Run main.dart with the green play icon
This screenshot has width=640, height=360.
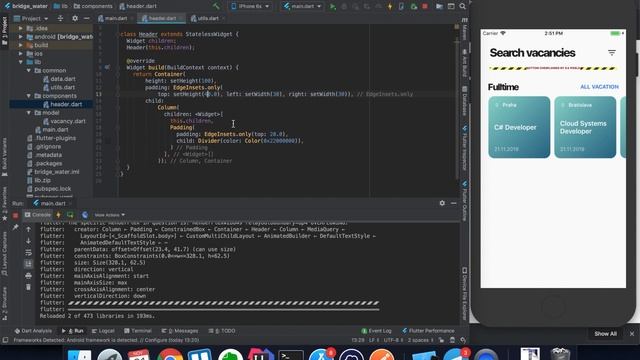[333, 7]
